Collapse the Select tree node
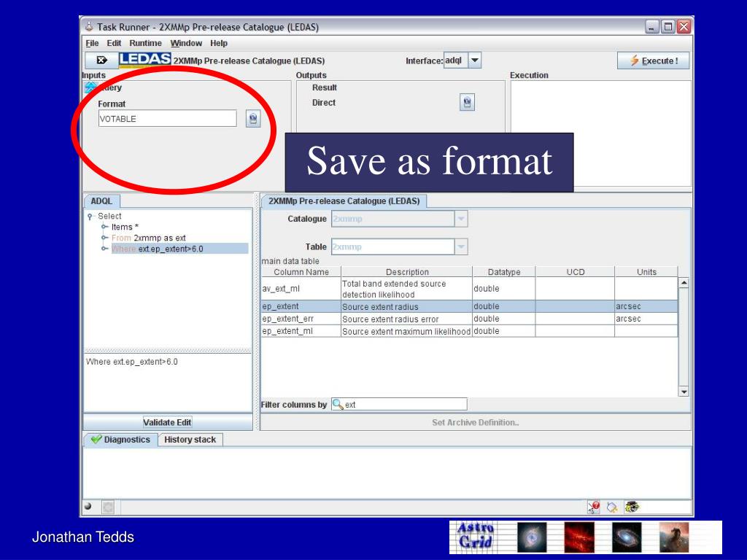Image resolution: width=747 pixels, height=560 pixels. [90, 217]
